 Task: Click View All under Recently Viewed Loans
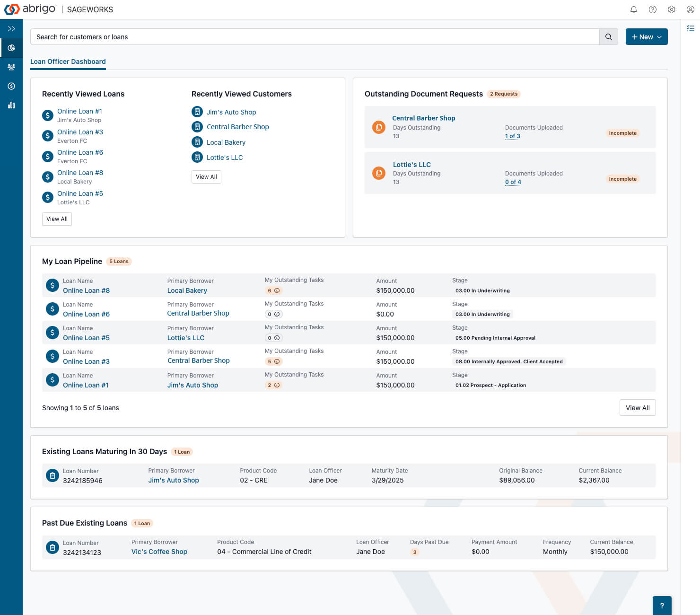[56, 219]
